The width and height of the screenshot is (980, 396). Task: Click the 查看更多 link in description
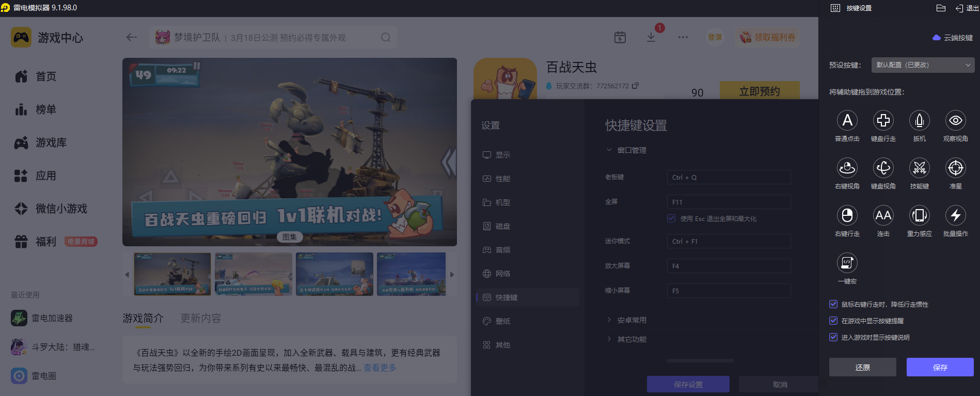[x=380, y=368]
